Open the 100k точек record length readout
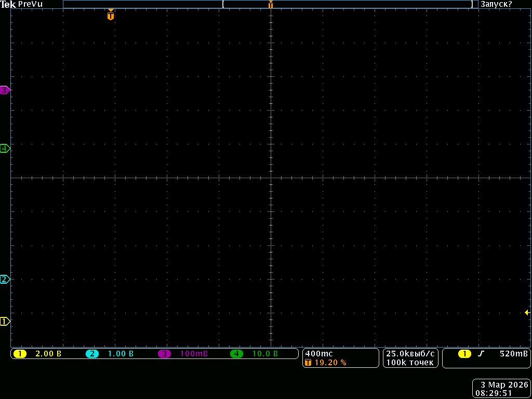Viewport: 532px width, 399px height. click(x=410, y=363)
